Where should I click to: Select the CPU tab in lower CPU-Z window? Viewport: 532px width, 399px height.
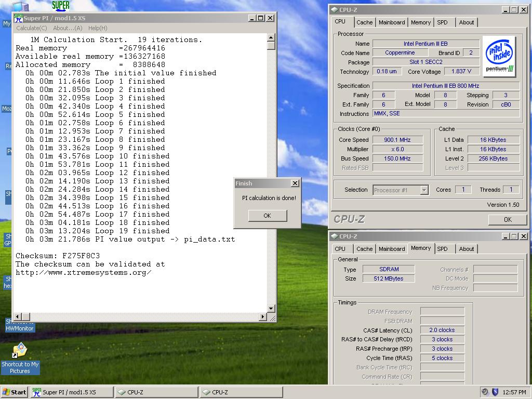(340, 249)
